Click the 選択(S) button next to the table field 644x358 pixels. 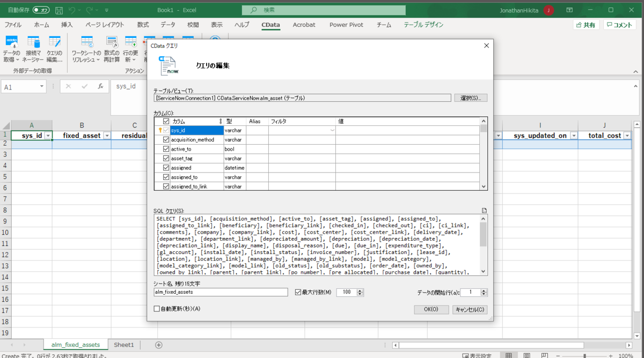click(470, 98)
